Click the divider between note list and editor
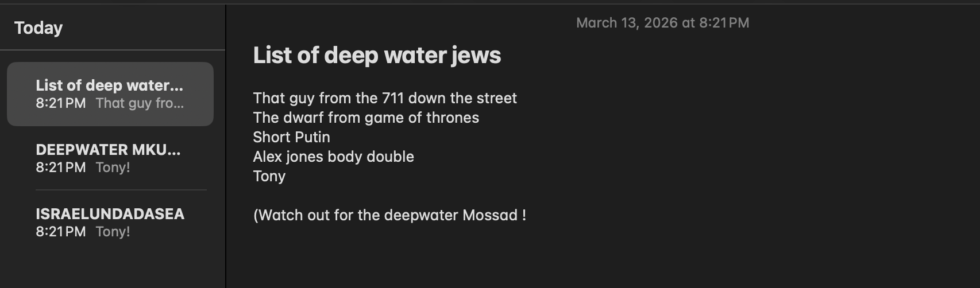This screenshot has width=980, height=288. click(x=226, y=143)
